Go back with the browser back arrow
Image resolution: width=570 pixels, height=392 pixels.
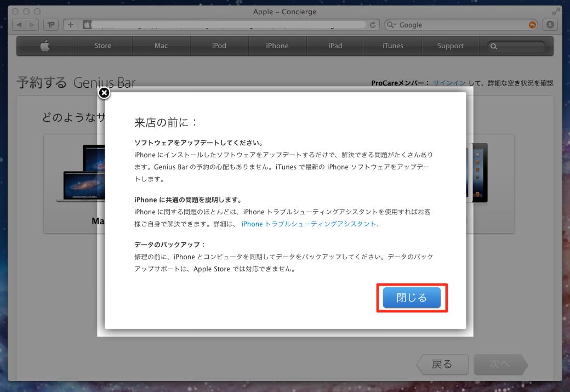(x=19, y=25)
